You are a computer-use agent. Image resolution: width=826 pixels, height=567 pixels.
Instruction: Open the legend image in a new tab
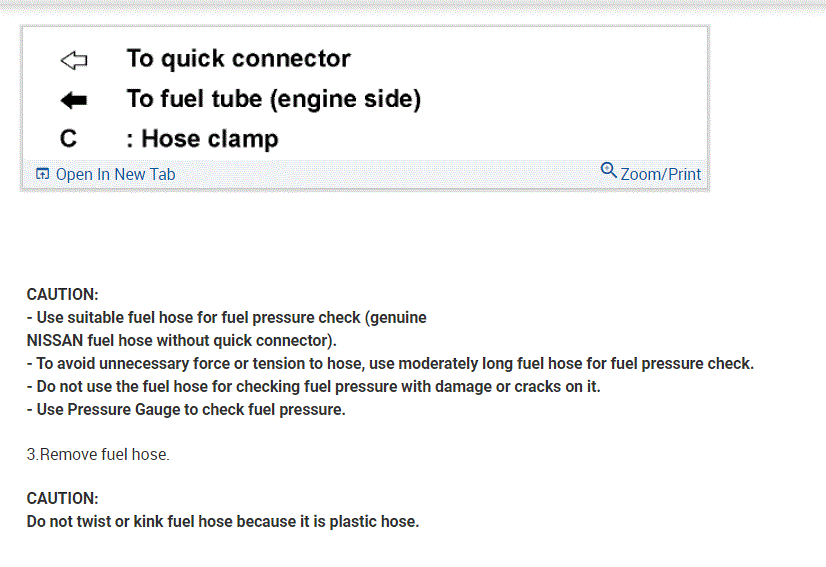pos(115,174)
